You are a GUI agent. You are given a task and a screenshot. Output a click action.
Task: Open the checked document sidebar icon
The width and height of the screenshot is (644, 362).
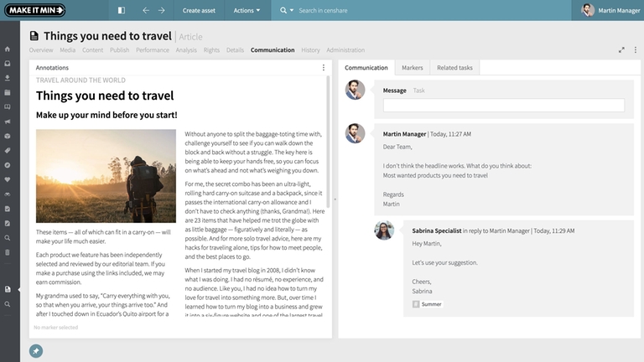point(8,209)
